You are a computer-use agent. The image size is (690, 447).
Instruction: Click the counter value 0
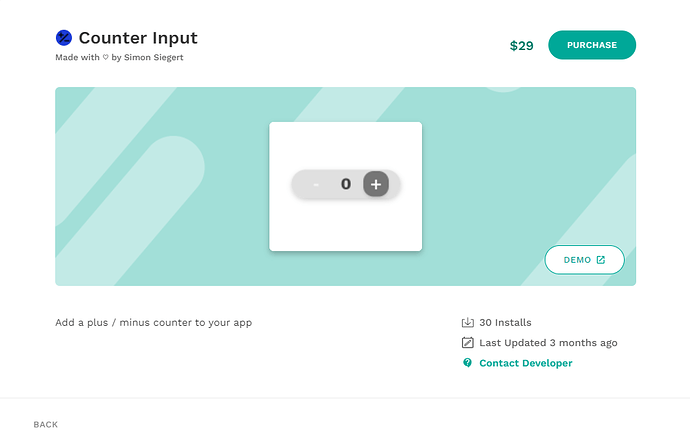pyautogui.click(x=345, y=184)
